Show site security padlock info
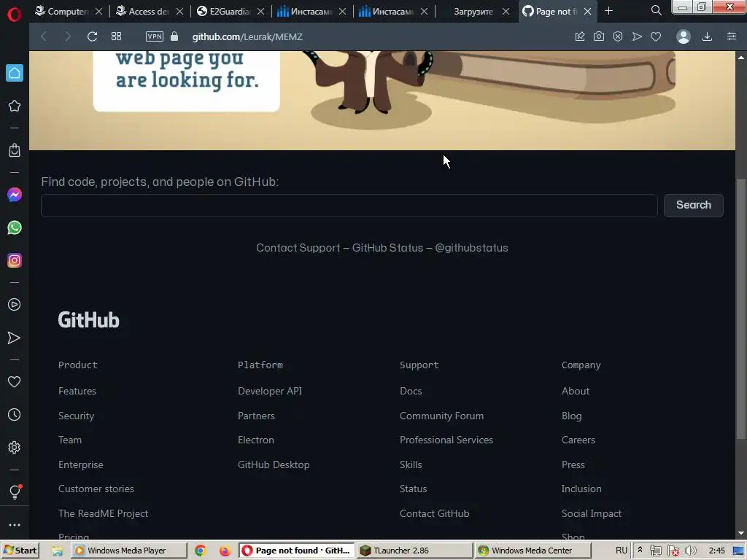 (x=174, y=36)
